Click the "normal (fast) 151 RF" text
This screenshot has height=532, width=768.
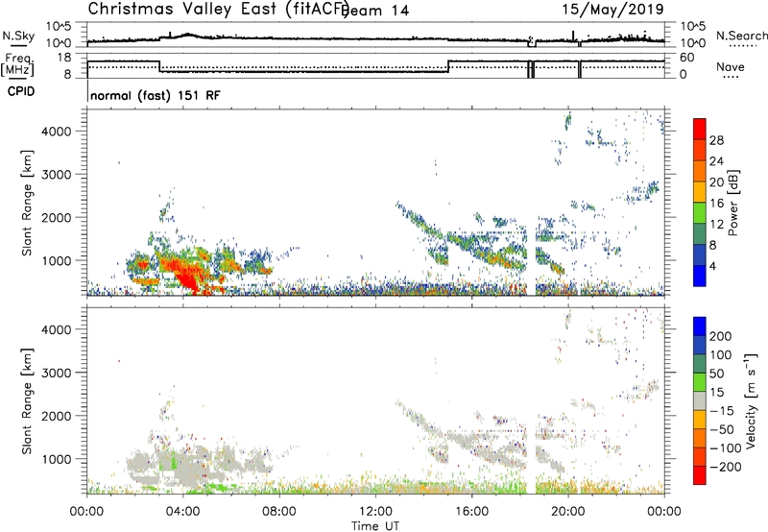pyautogui.click(x=156, y=95)
